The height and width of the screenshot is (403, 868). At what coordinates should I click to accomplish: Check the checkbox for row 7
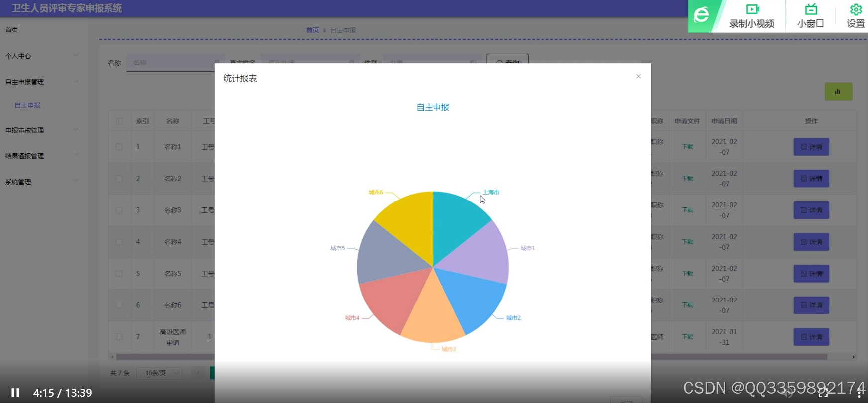click(119, 337)
